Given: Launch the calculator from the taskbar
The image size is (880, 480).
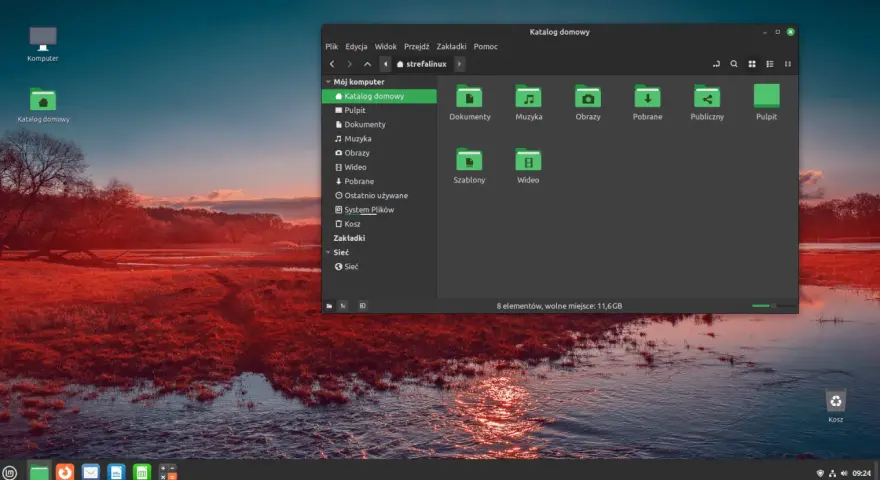Looking at the screenshot, I should click(168, 472).
